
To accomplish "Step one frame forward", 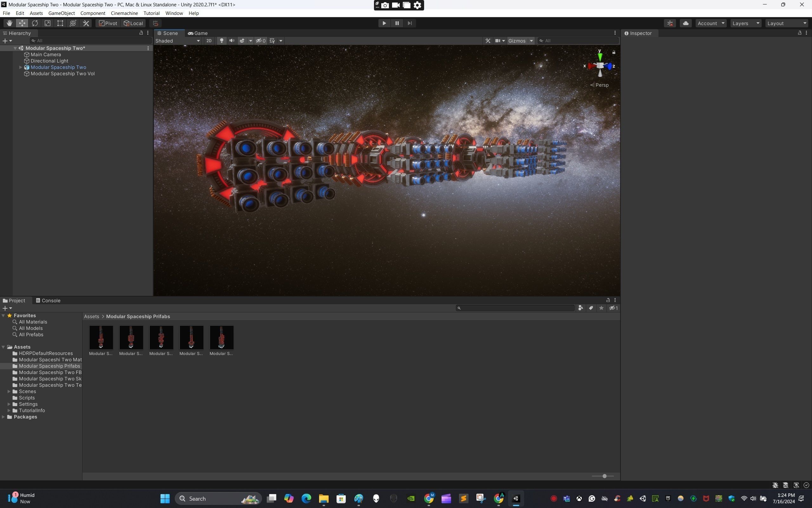I will pyautogui.click(x=410, y=23).
